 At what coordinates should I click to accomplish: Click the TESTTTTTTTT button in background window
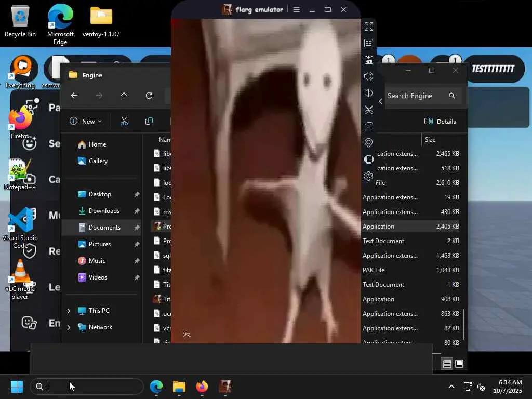tap(494, 69)
